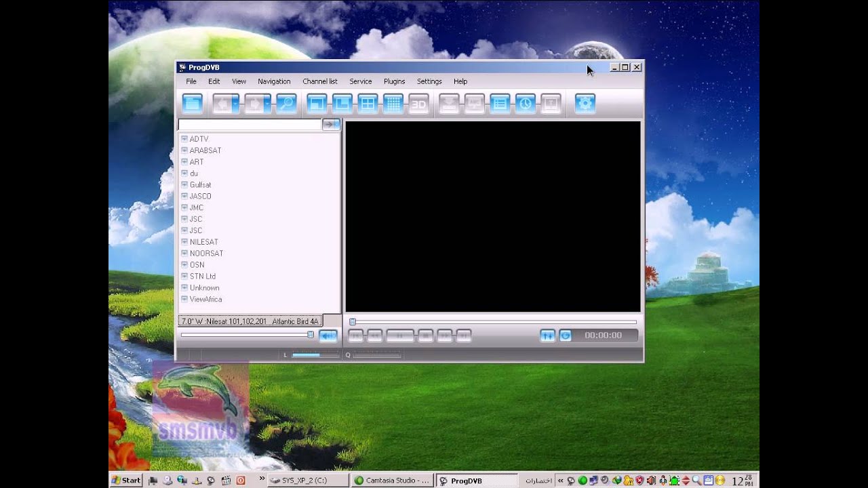Expand the OSN provider node

pos(184,265)
